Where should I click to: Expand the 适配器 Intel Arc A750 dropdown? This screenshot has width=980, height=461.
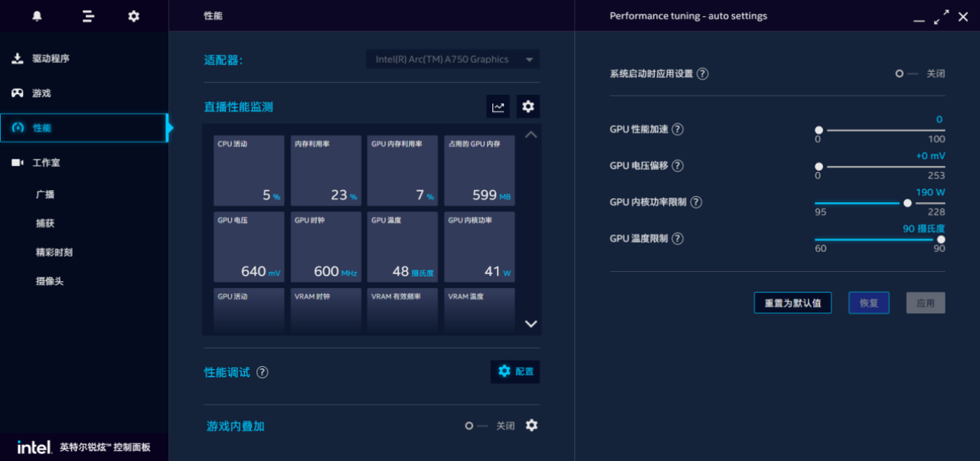tap(452, 60)
